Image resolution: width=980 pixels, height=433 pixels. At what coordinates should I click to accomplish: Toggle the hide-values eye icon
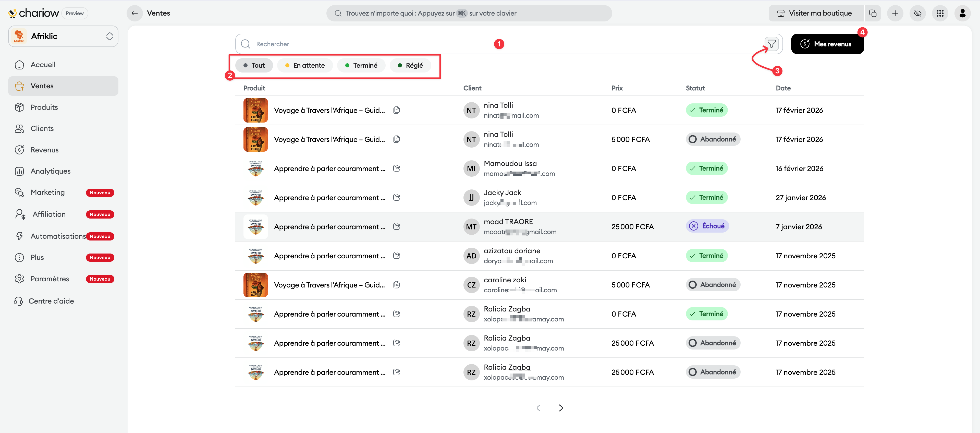917,13
